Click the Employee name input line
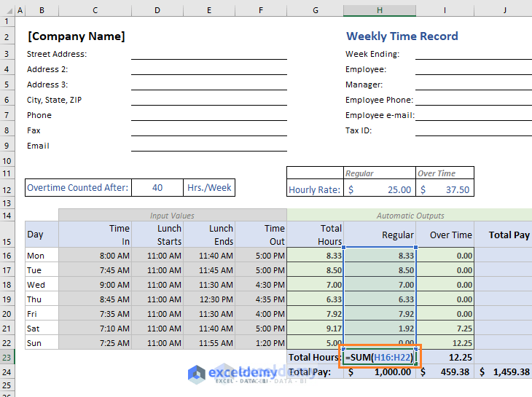The width and height of the screenshot is (532, 397). 474,69
